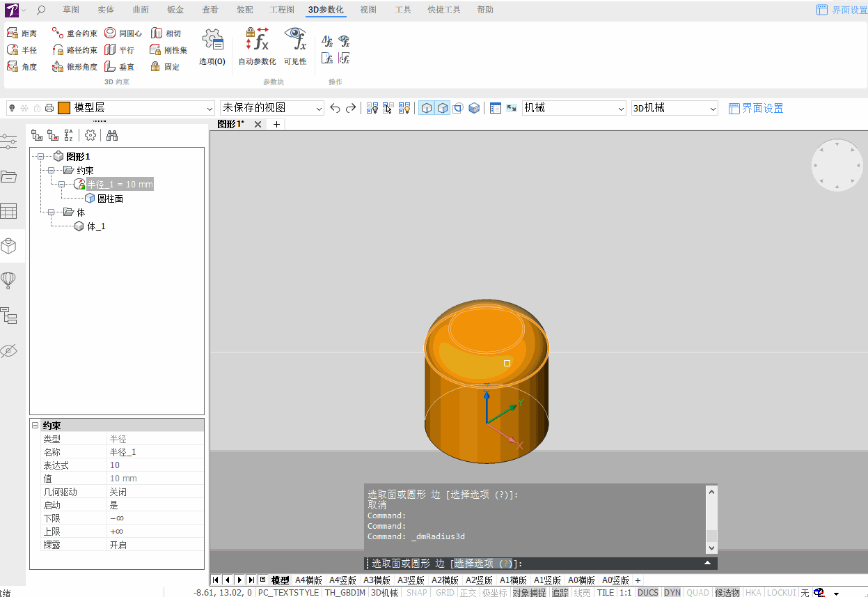This screenshot has width=868, height=597.
Task: Collapse the 体 folder in tree
Action: click(51, 212)
